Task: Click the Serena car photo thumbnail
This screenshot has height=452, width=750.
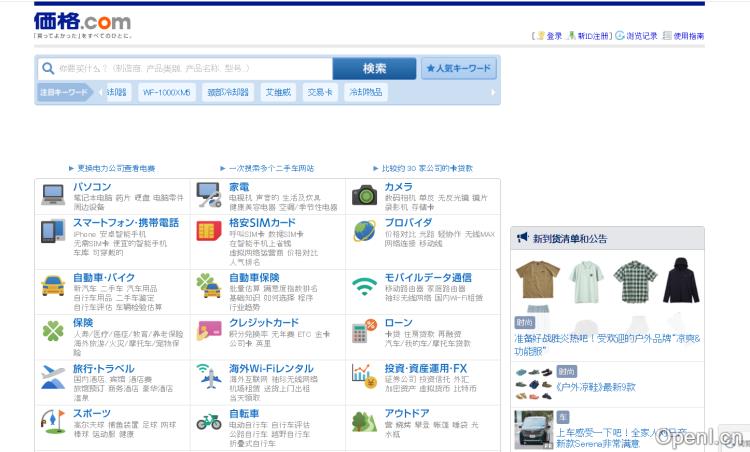Action: pos(534,430)
